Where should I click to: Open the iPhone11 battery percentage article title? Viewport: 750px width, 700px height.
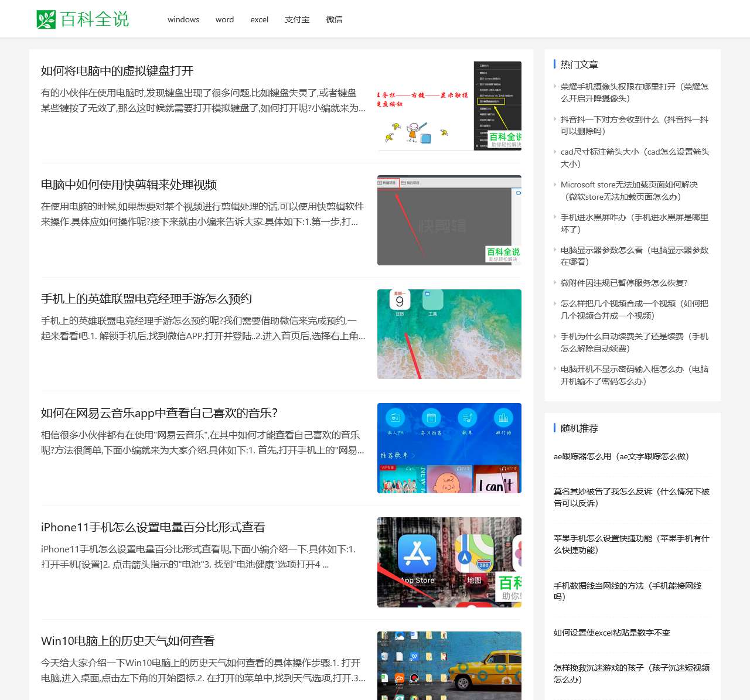[x=153, y=527]
